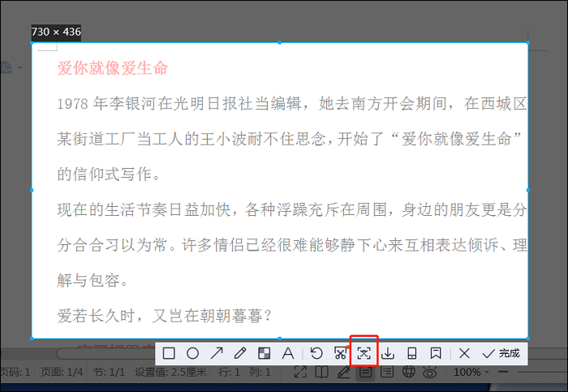Viewport: 568px width, 392px height.
Task: Click the 页码: 1 status entry
Action: tap(15, 372)
